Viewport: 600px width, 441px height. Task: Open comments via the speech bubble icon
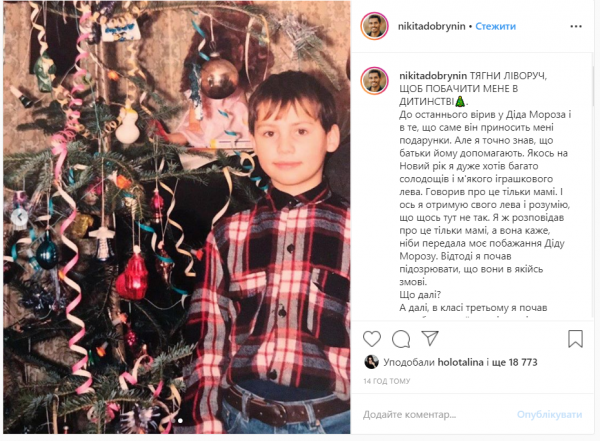coord(401,339)
